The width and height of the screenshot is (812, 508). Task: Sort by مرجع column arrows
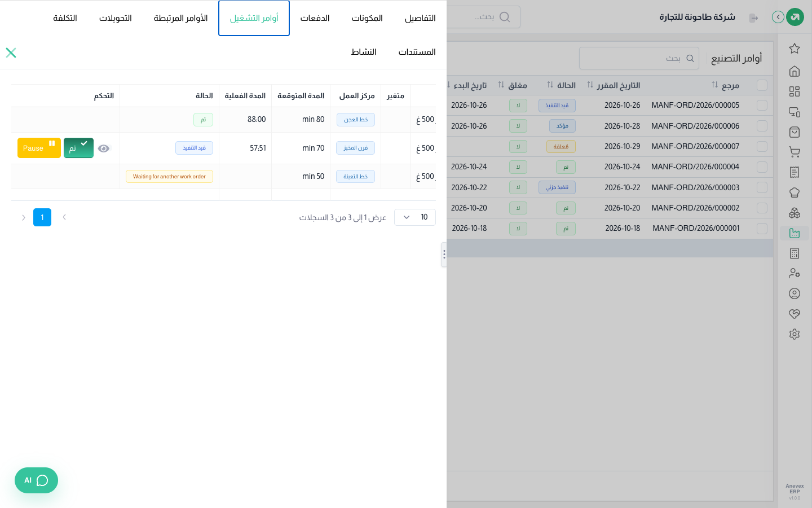[714, 85]
